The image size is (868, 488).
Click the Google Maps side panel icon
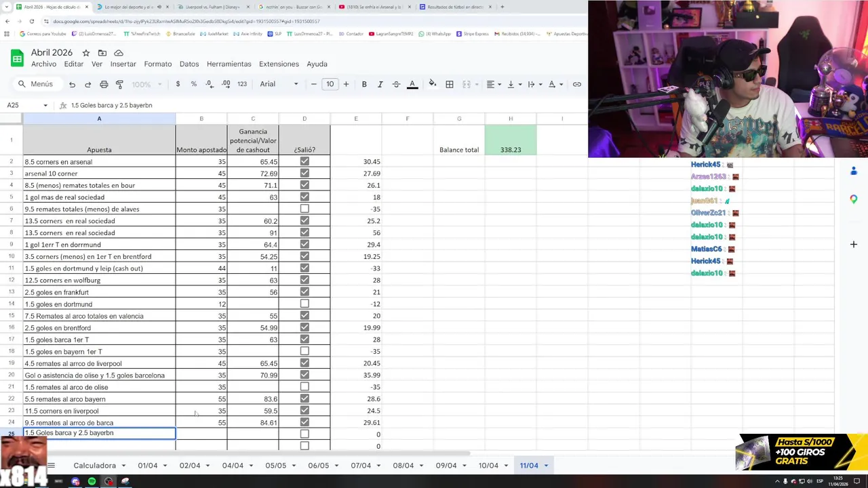[854, 199]
